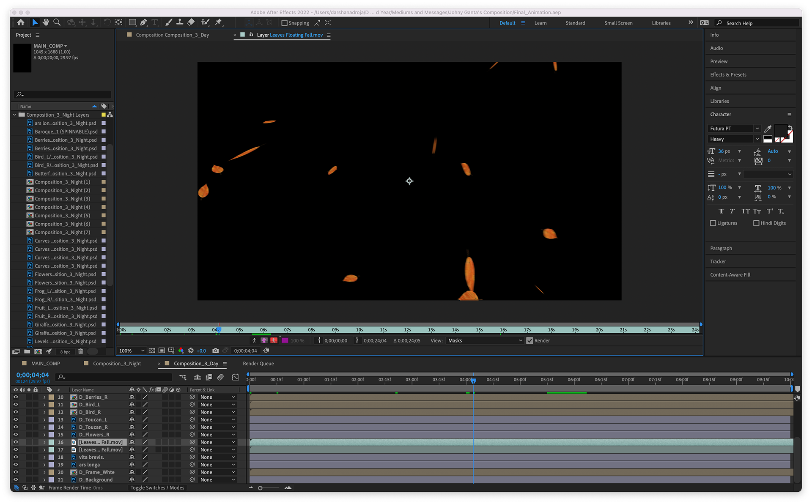Expand the D_Background layer properties
Screen dimensions: 812x504
click(x=44, y=480)
